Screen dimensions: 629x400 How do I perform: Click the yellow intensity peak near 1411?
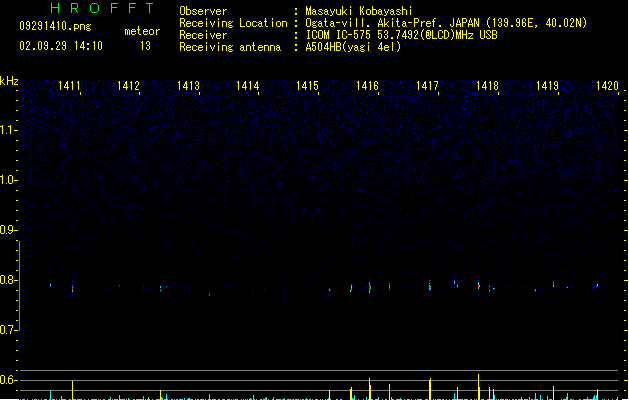click(x=73, y=390)
